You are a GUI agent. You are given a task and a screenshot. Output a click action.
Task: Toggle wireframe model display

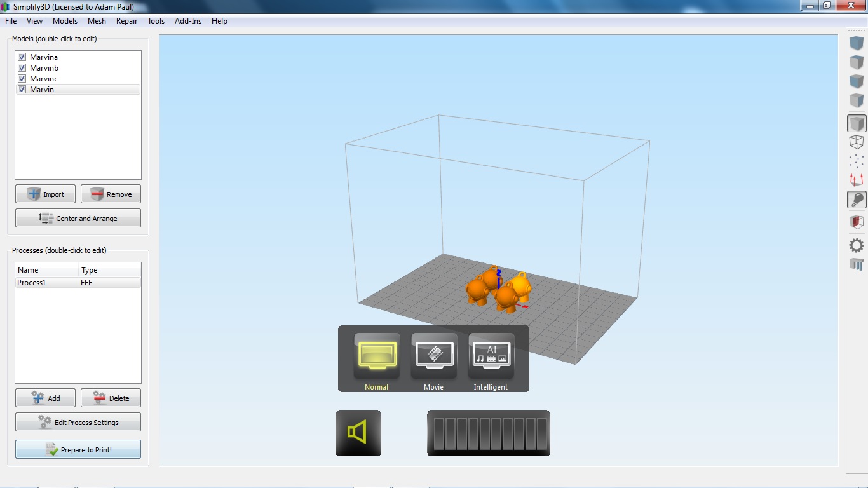[857, 142]
